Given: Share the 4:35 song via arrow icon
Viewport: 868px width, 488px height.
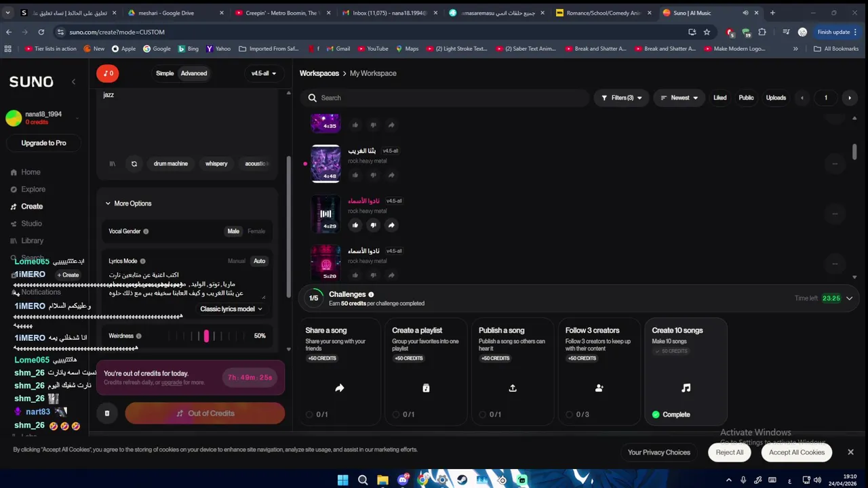Looking at the screenshot, I should coord(391,125).
